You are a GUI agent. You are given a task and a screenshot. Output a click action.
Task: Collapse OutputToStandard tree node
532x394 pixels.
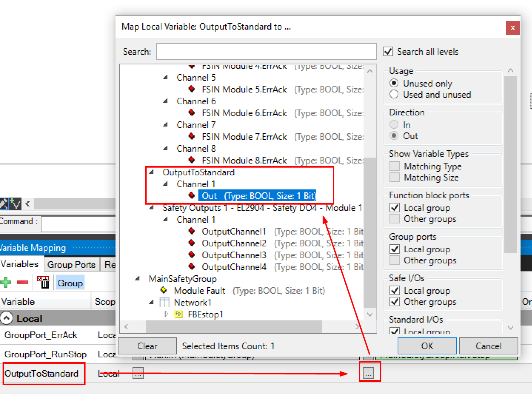(151, 172)
